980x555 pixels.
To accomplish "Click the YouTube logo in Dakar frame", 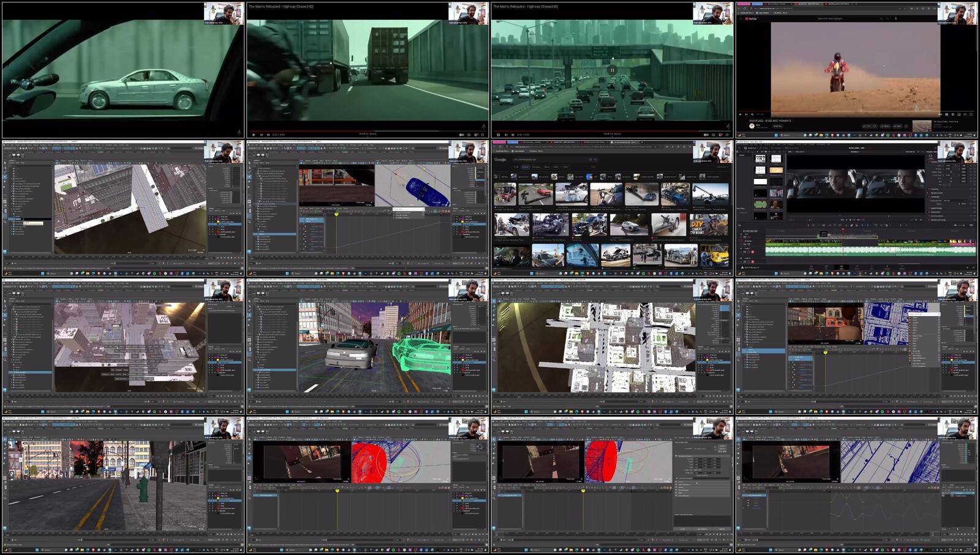I will click(x=751, y=18).
